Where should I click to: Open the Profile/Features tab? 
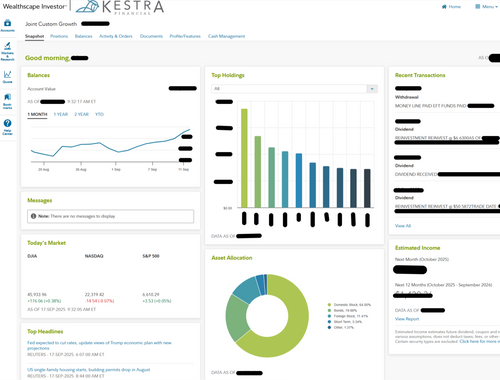point(185,36)
